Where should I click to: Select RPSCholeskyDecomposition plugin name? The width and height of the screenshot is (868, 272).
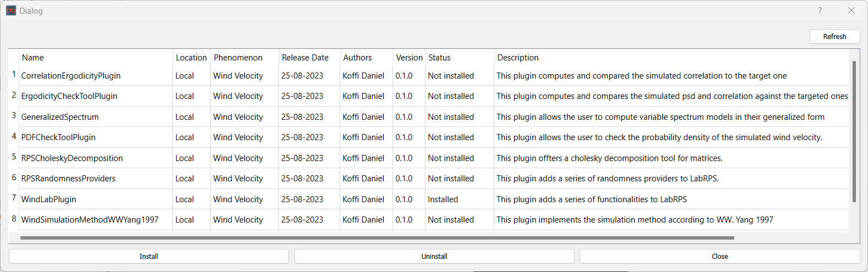click(x=72, y=158)
